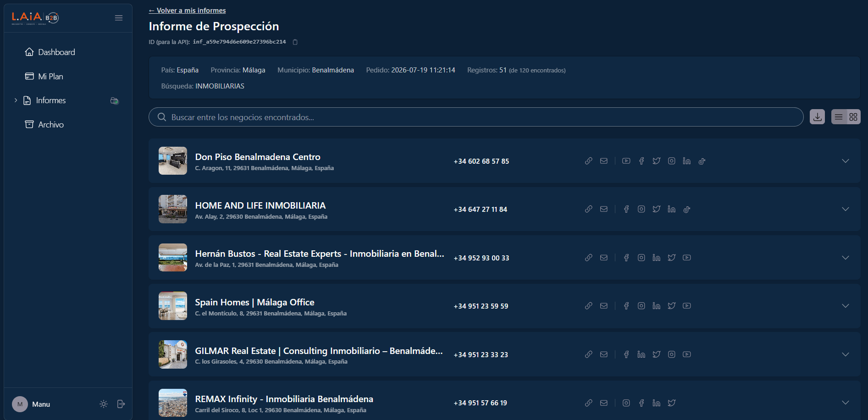Click the L.A.I.A B2B logo
This screenshot has width=868, height=420.
(35, 18)
